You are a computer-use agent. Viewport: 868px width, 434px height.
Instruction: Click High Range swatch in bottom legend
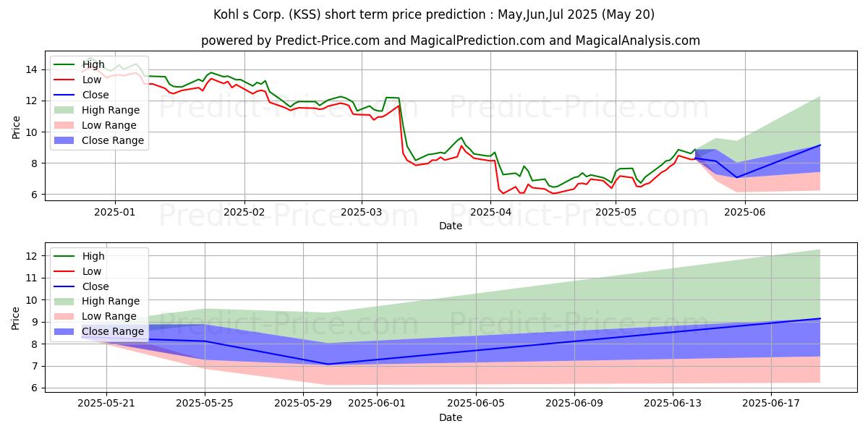65,302
